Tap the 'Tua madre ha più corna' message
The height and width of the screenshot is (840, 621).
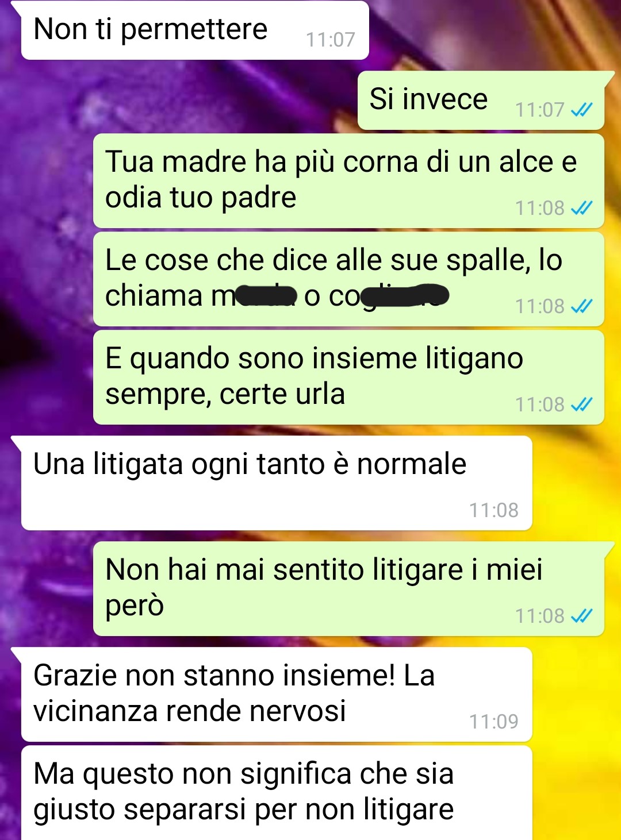pos(348,181)
